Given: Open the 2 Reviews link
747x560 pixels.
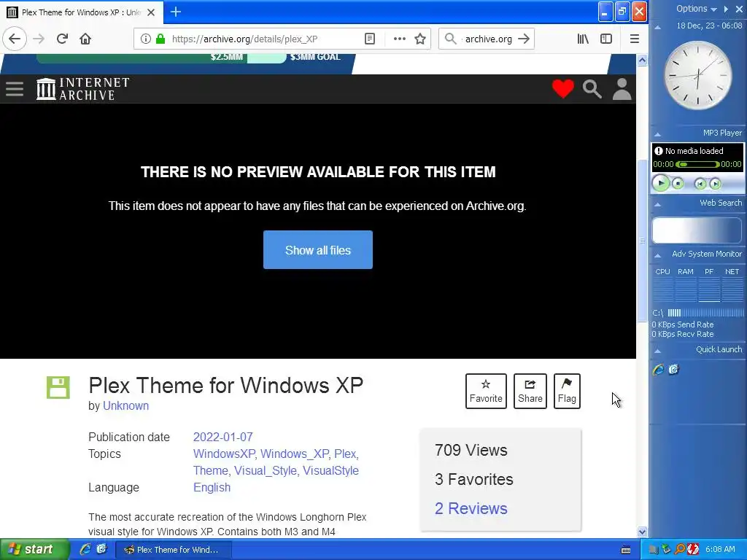Looking at the screenshot, I should click(x=471, y=508).
